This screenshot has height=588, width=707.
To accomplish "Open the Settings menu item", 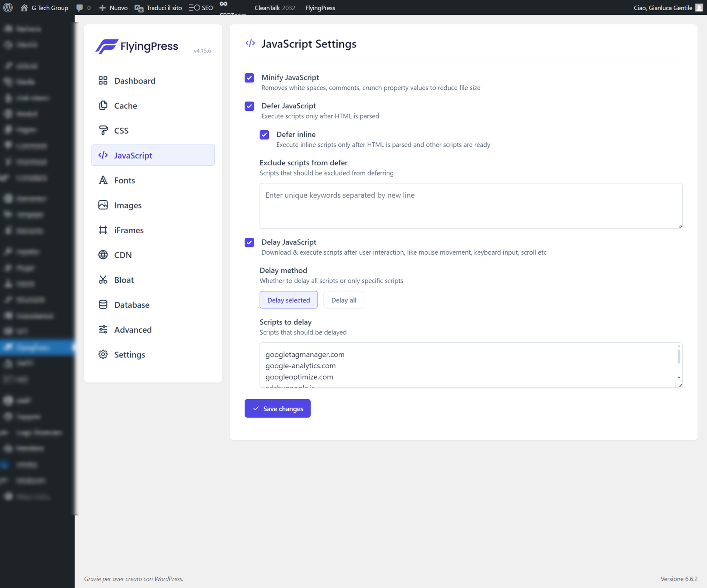I will coord(129,354).
